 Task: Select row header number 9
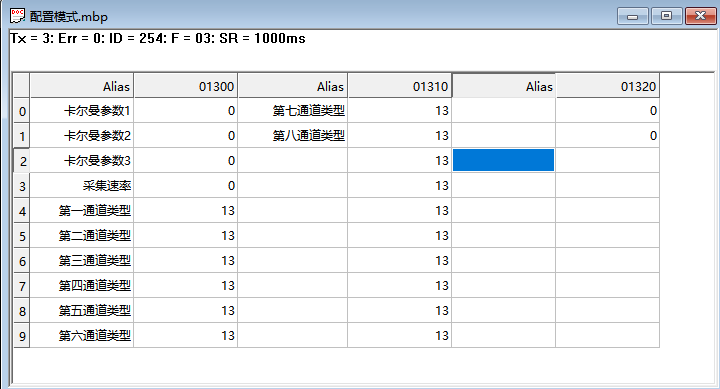pos(22,335)
